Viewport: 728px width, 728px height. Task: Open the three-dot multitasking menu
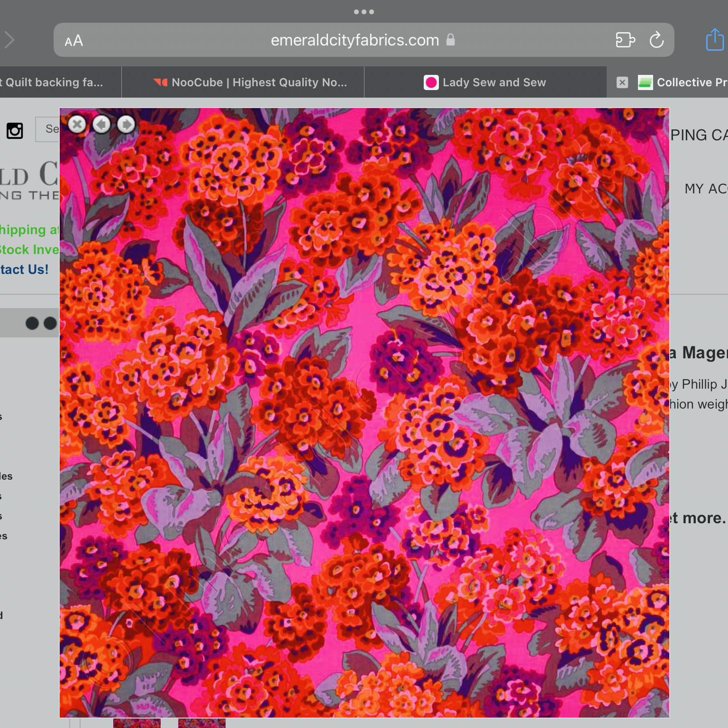pos(364,12)
